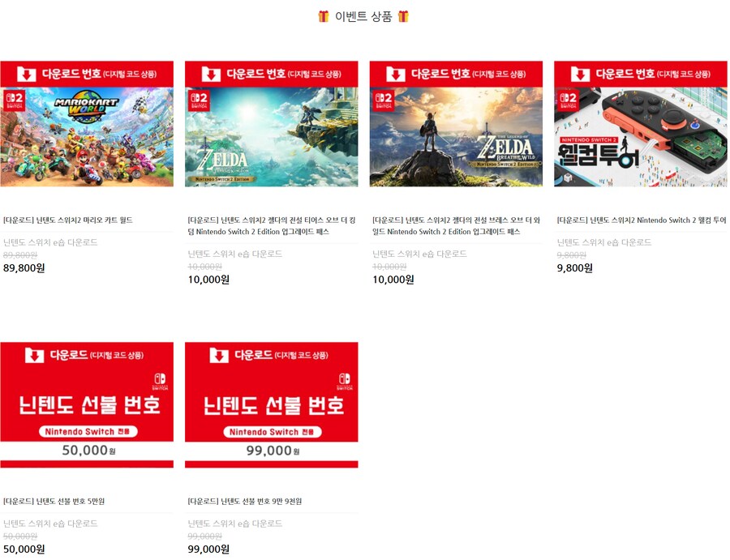This screenshot has height=560, width=730.
Task: Click the 10,000원 price under Breath of the Wild
Action: pos(393,280)
